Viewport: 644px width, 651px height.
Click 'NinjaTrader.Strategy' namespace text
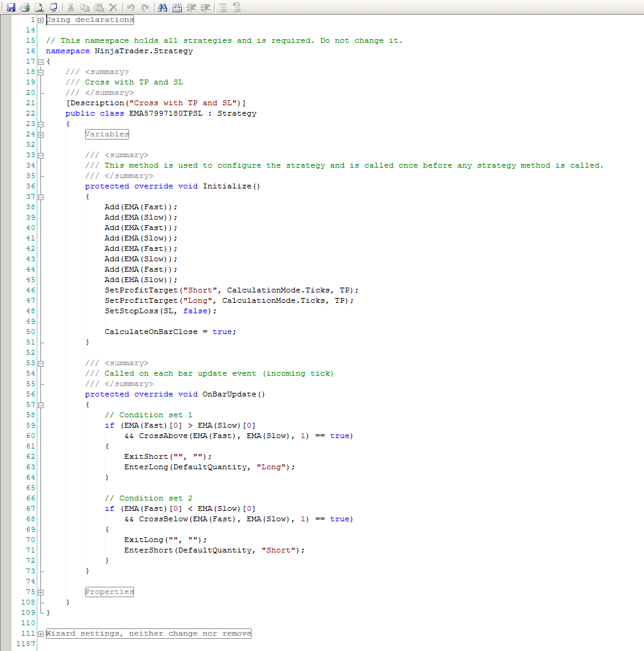click(144, 51)
